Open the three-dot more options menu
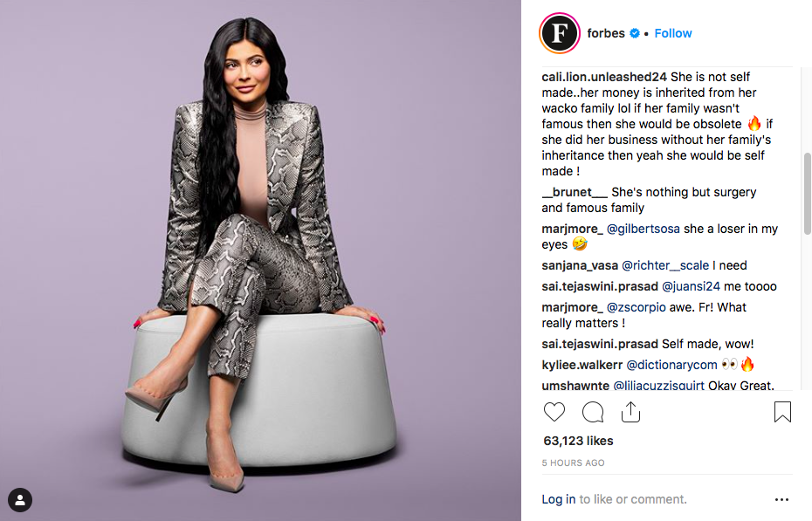The width and height of the screenshot is (812, 521). pyautogui.click(x=781, y=499)
